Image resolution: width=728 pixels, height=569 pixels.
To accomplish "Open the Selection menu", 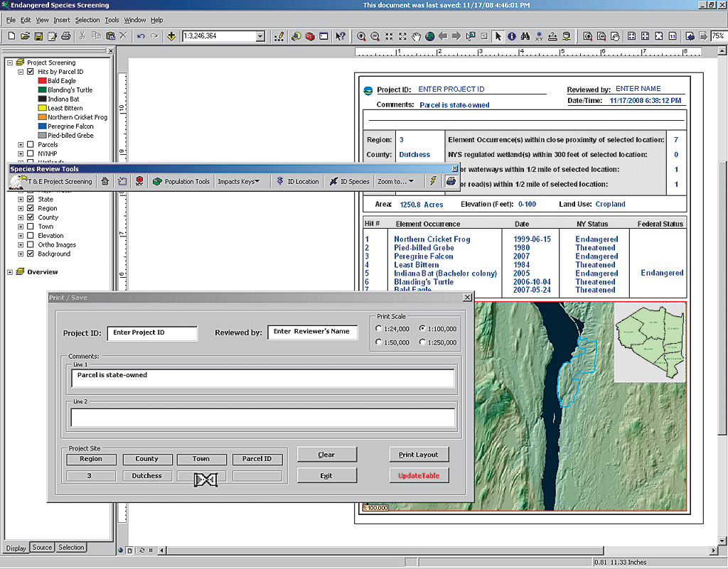I will tap(87, 20).
